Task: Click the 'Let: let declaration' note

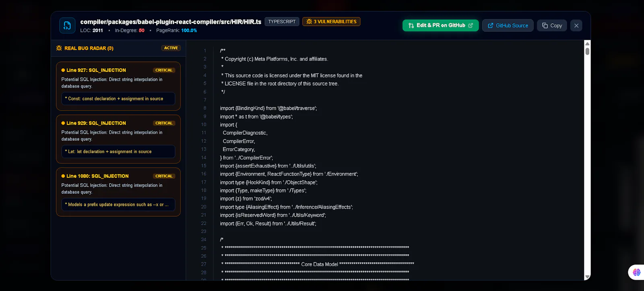Action: click(x=118, y=152)
